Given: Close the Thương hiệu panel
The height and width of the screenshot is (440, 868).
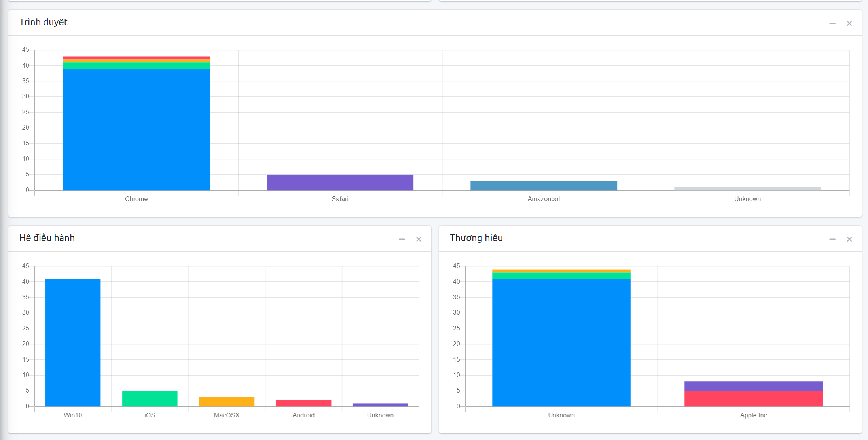Looking at the screenshot, I should click(x=849, y=239).
